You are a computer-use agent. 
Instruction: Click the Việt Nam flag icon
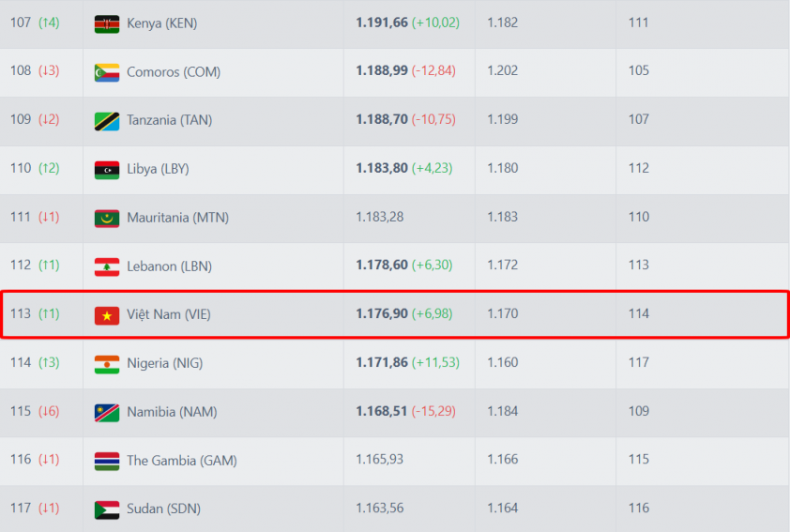(107, 315)
